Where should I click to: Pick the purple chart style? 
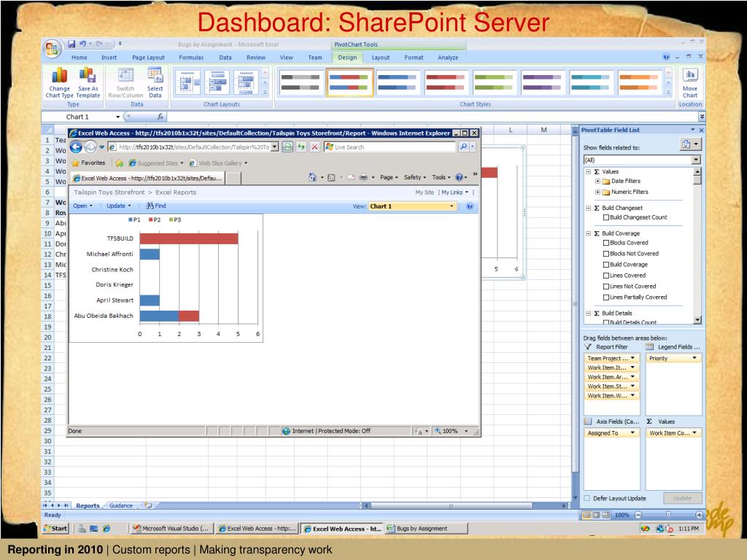tap(542, 82)
